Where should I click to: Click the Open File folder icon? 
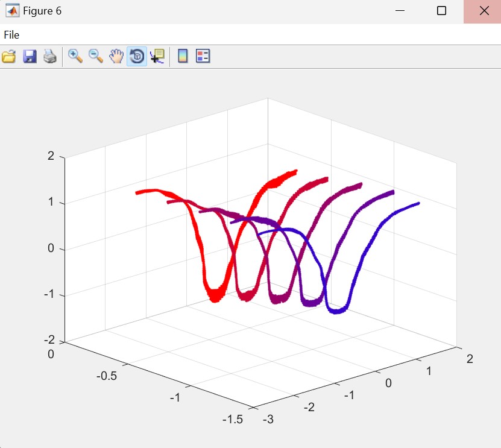click(9, 57)
